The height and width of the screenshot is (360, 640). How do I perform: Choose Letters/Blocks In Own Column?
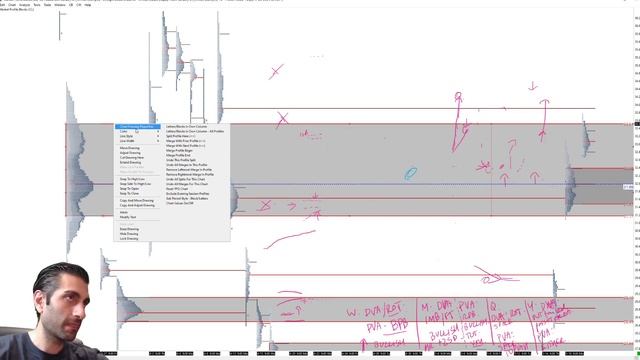point(187,127)
